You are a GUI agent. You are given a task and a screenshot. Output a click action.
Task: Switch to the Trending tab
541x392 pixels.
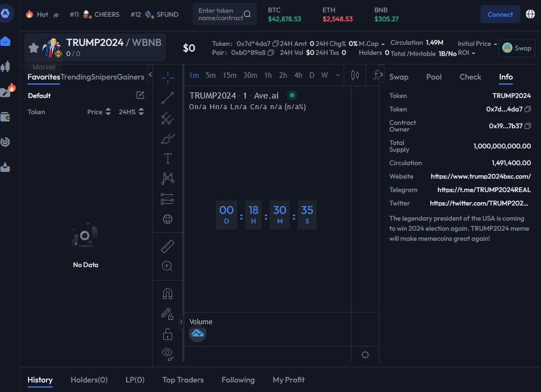click(x=76, y=77)
